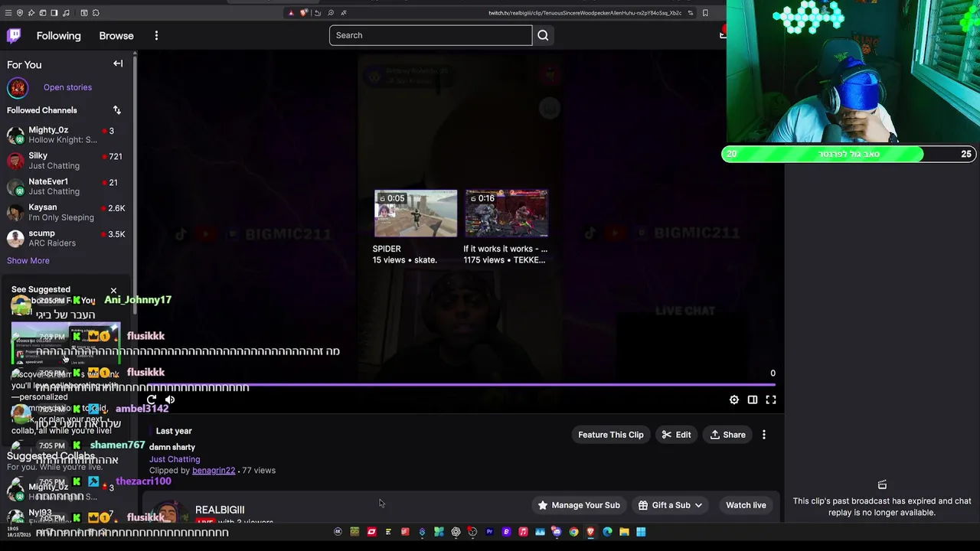The image size is (980, 551).
Task: Edit the clip with scissors button
Action: point(676,435)
